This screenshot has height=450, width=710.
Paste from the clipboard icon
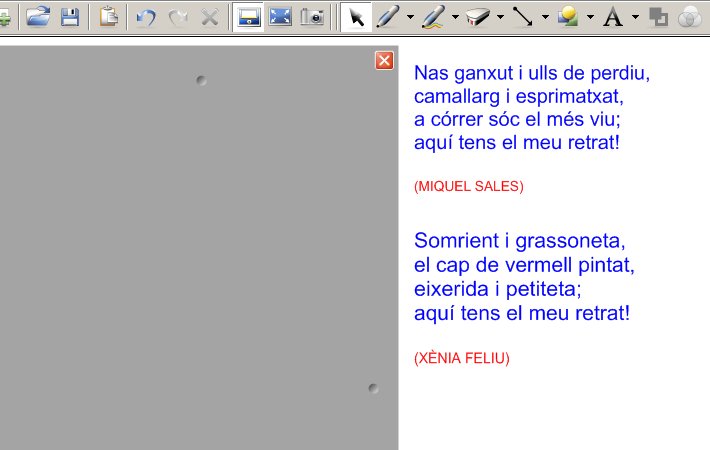point(108,17)
